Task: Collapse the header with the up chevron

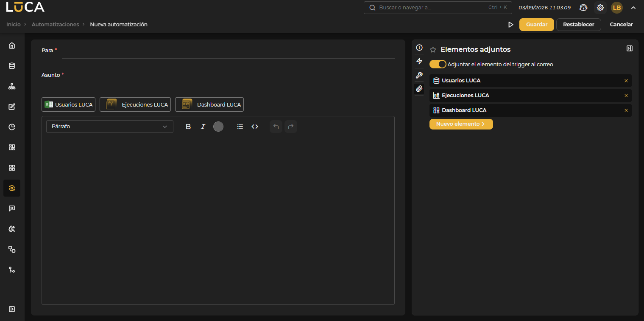Action: pyautogui.click(x=633, y=8)
